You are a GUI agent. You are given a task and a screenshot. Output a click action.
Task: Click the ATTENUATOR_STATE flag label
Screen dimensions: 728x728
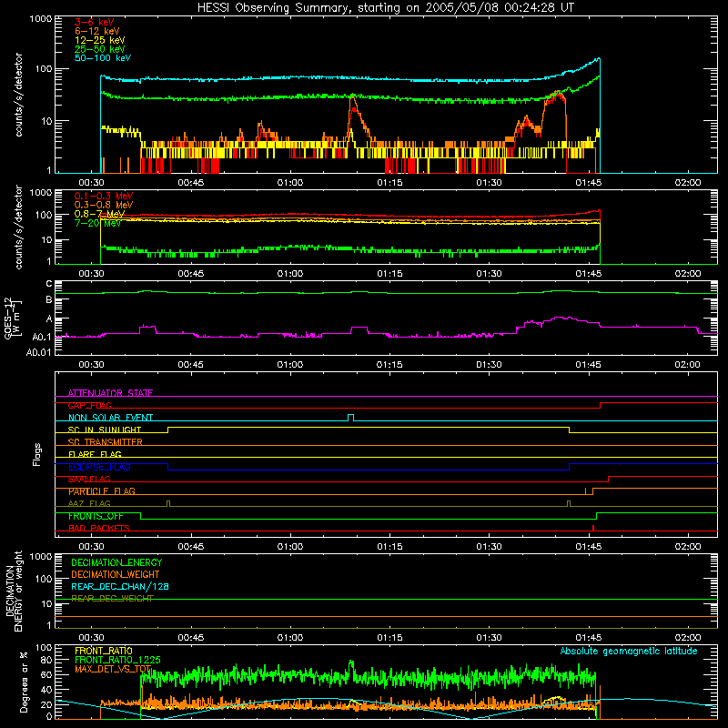pyautogui.click(x=110, y=393)
